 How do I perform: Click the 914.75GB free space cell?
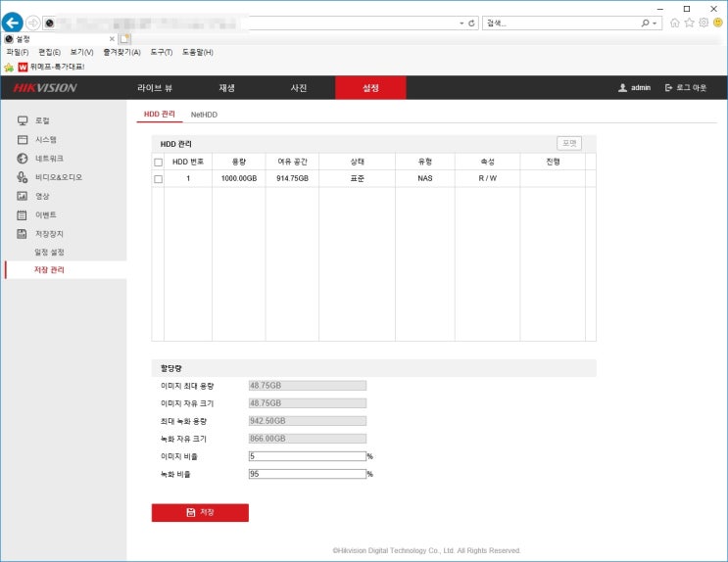tap(292, 178)
